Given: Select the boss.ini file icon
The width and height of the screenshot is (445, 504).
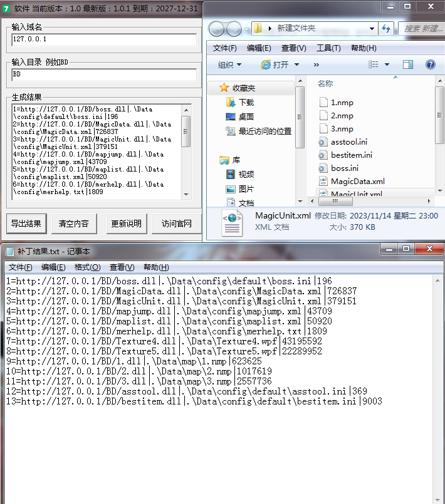Looking at the screenshot, I should [323, 168].
